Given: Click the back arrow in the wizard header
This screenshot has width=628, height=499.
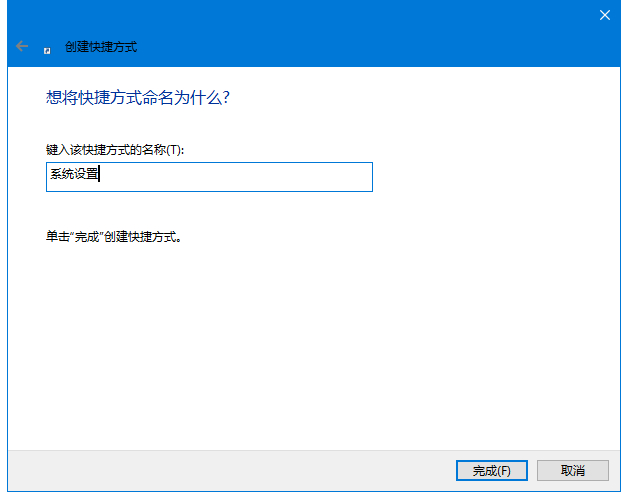Looking at the screenshot, I should click(22, 47).
